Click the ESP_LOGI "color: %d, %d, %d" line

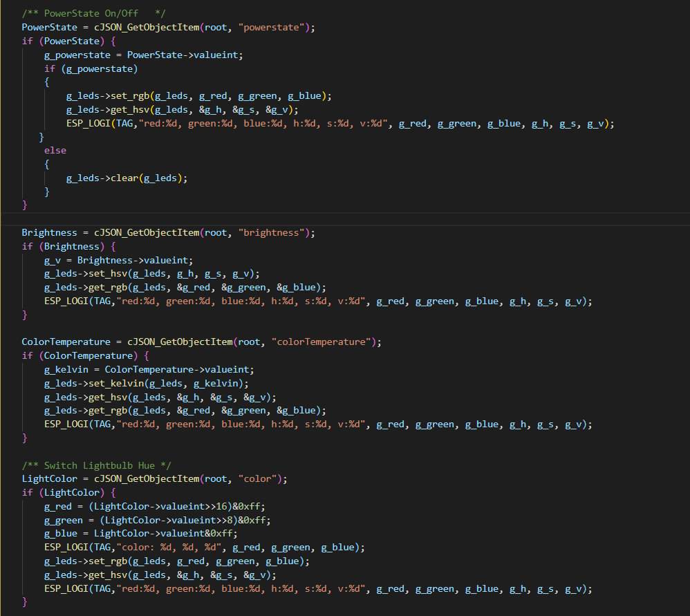point(205,548)
